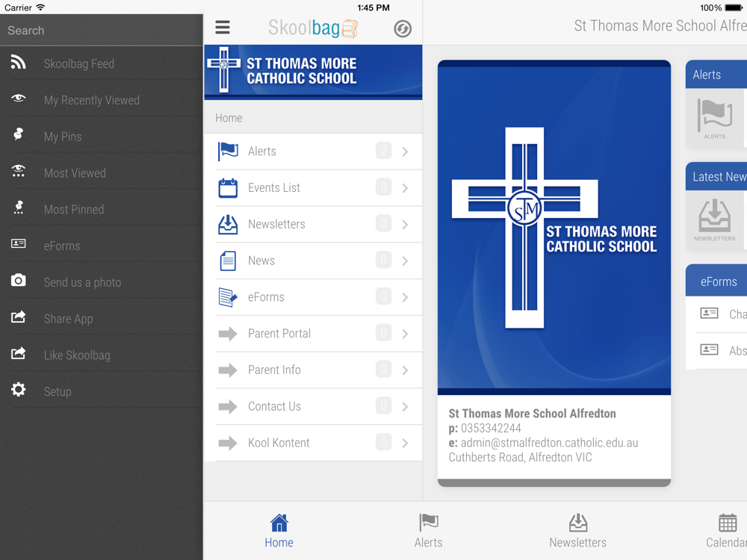This screenshot has width=747, height=560.
Task: Select My Recently Viewed label
Action: pos(91,101)
